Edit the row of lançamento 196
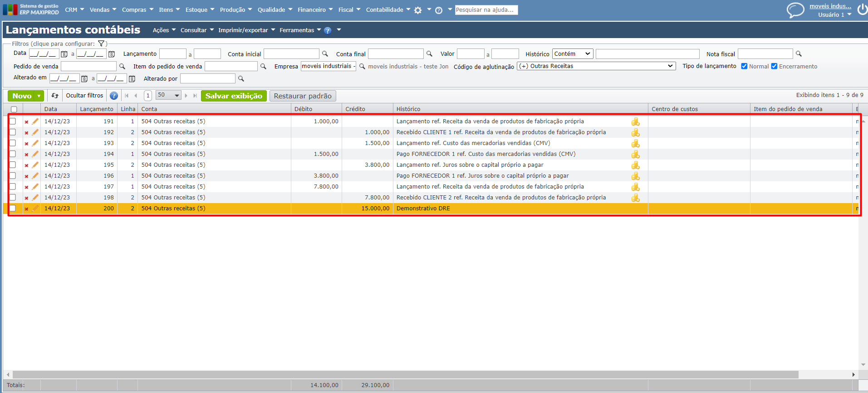This screenshot has width=868, height=393. point(35,176)
